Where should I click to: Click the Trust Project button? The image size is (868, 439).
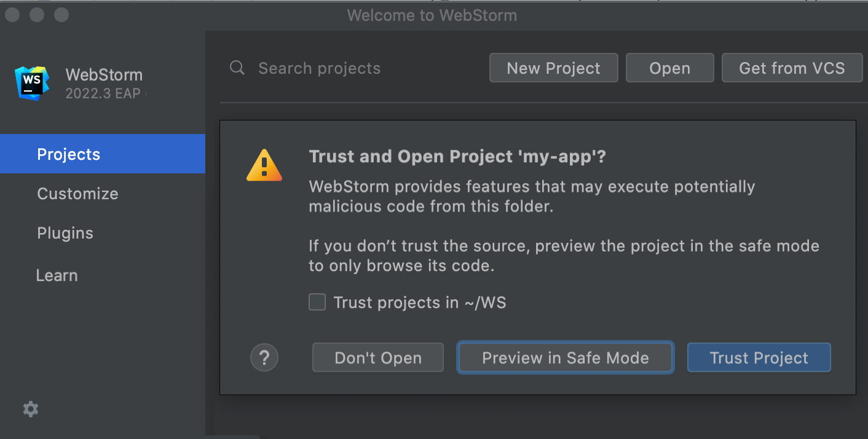759,357
